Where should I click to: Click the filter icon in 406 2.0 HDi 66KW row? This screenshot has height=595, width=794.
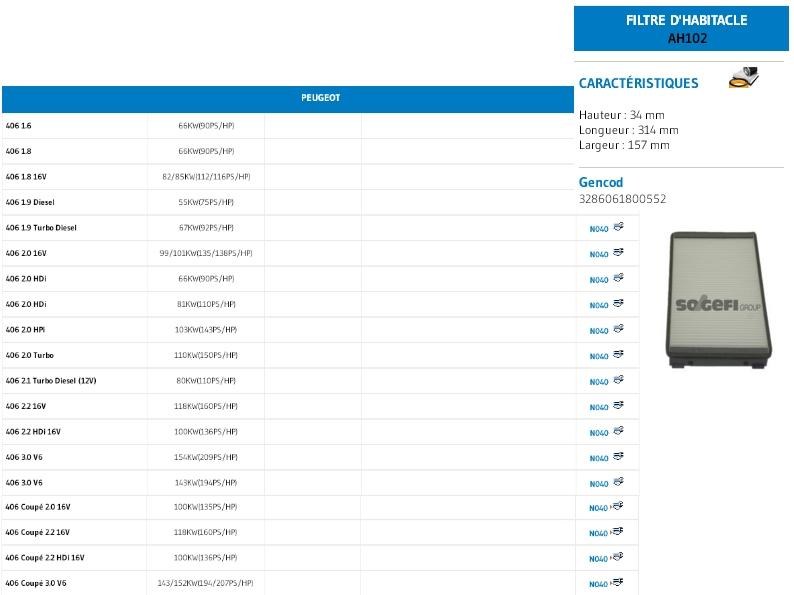[618, 277]
